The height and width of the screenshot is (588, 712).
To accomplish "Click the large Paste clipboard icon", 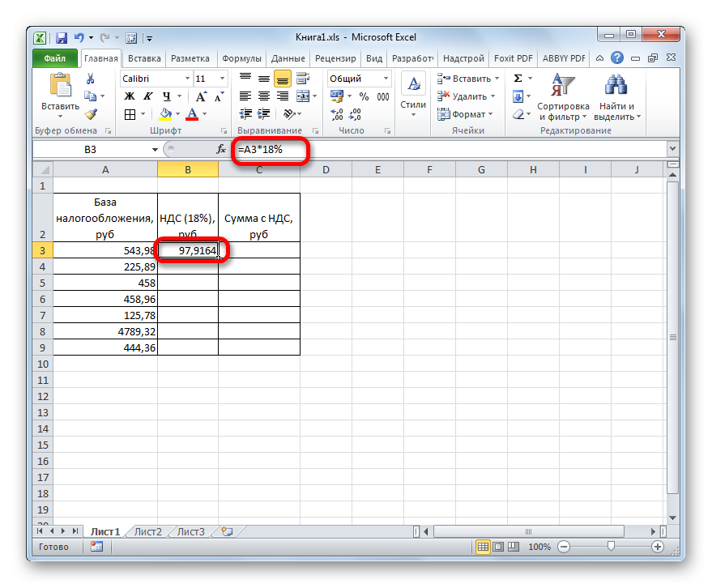I will (x=61, y=85).
